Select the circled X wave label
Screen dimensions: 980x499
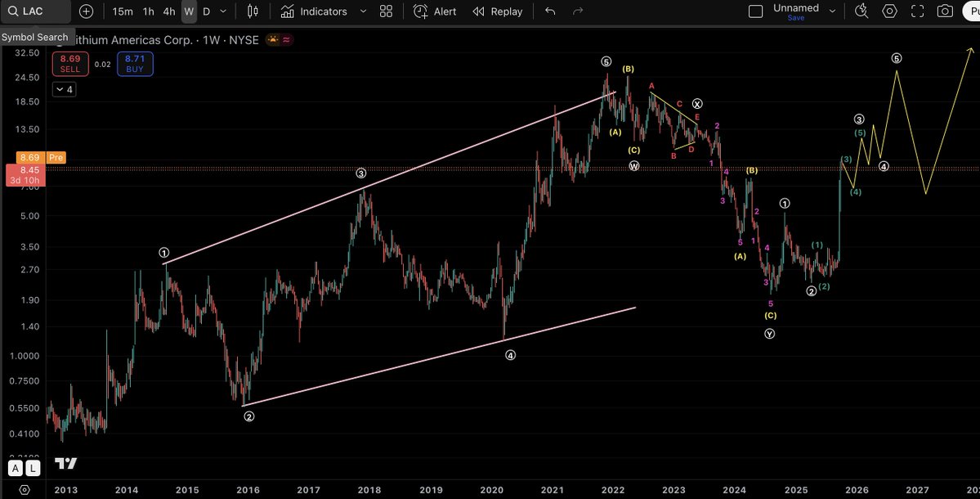point(697,104)
